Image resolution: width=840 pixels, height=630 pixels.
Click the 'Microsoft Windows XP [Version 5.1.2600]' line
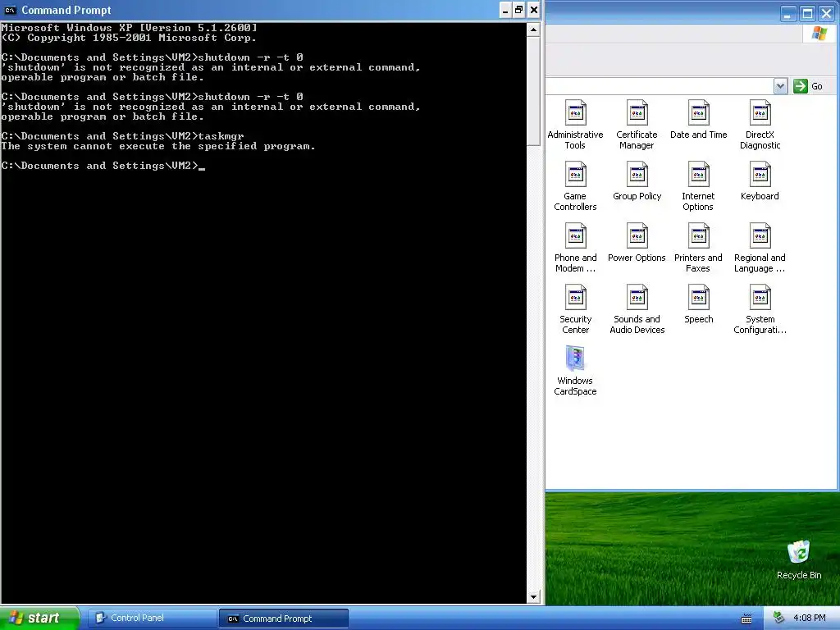coord(129,28)
